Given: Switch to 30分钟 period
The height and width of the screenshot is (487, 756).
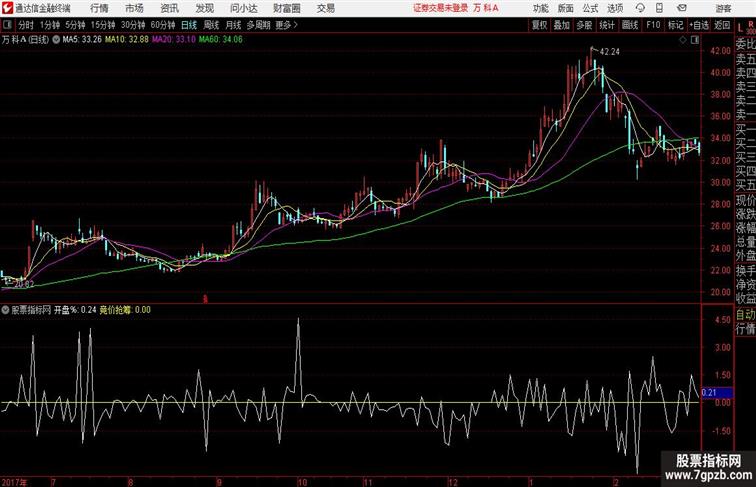Looking at the screenshot, I should click(x=133, y=25).
